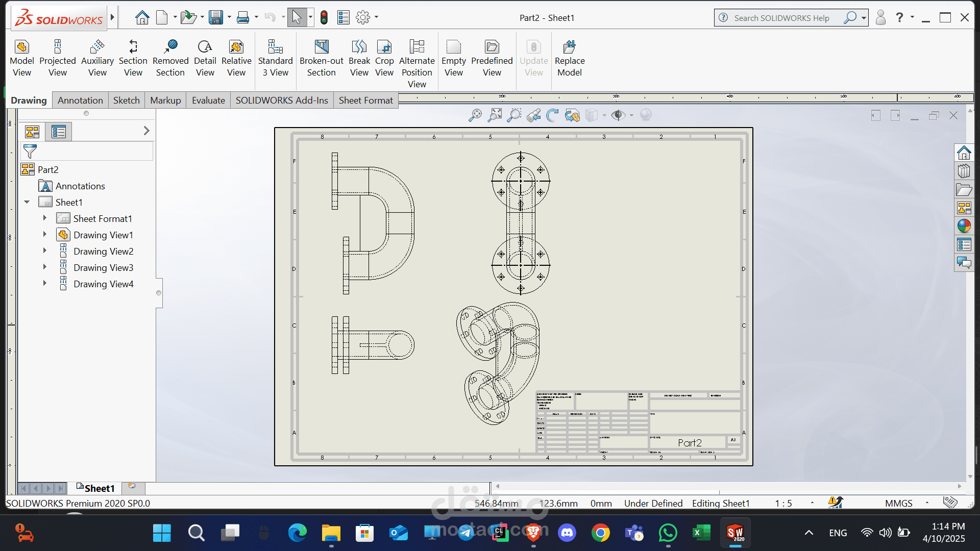This screenshot has height=551, width=980.
Task: Add Standard 3 View
Action: tap(276, 59)
